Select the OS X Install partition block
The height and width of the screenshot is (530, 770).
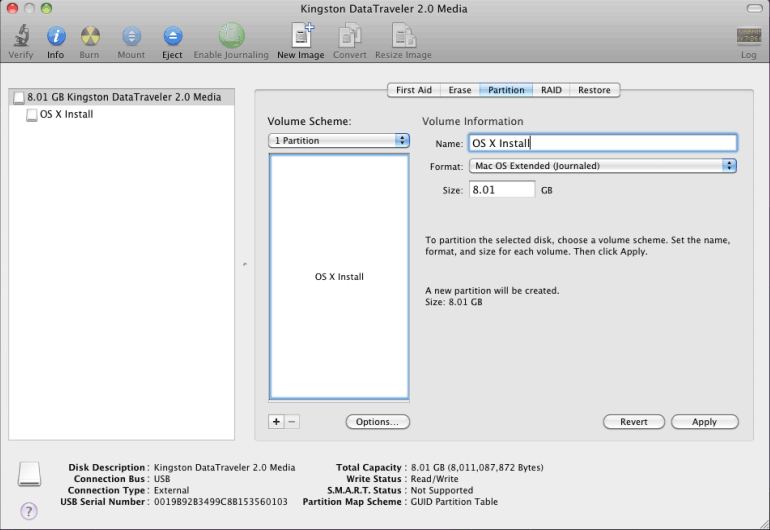pyautogui.click(x=339, y=277)
